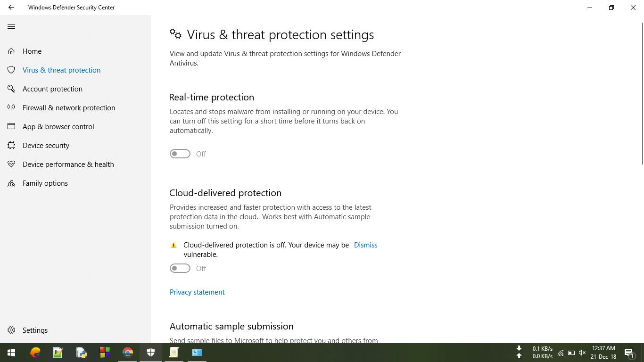Click the vertical scrollbar thumb
Image resolution: width=644 pixels, height=362 pixels.
(x=642, y=94)
